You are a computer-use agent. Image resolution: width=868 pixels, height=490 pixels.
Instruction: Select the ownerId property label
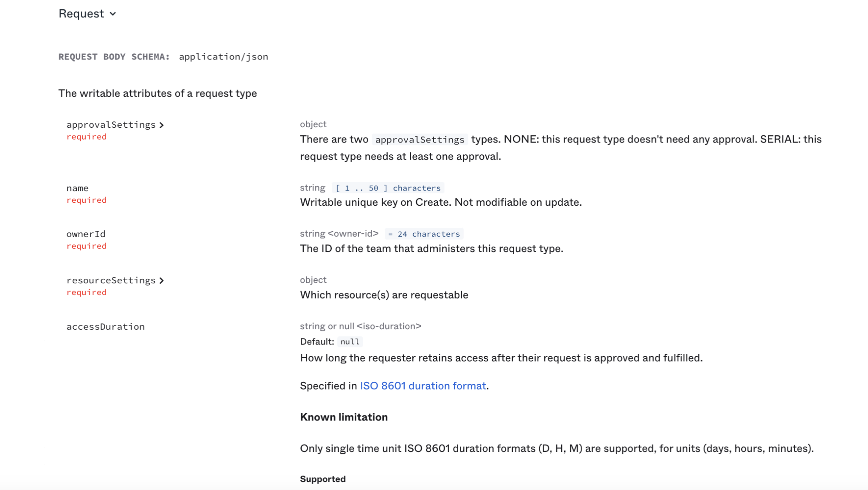pyautogui.click(x=86, y=234)
